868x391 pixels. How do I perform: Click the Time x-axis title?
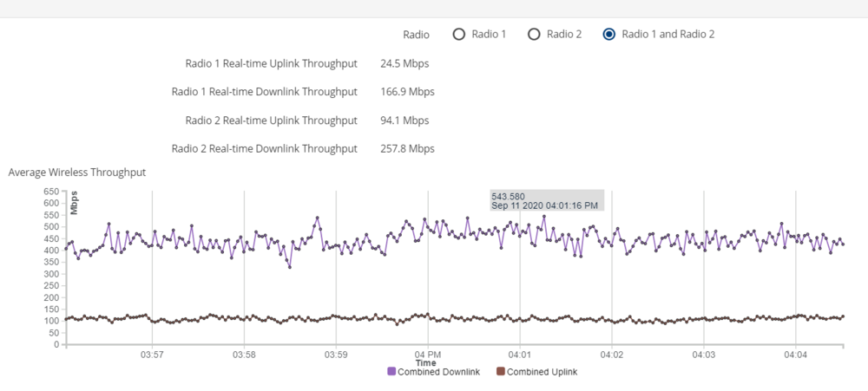[x=426, y=363]
